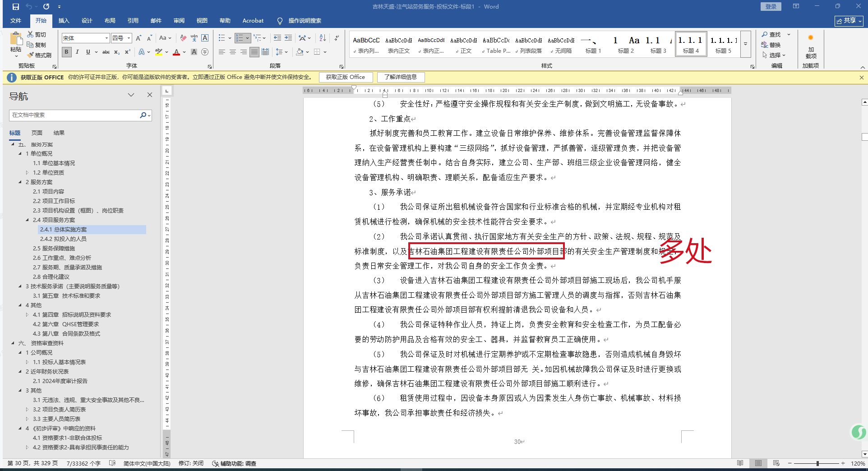Click the zoom slider handle
The image size is (868, 471).
click(817, 463)
